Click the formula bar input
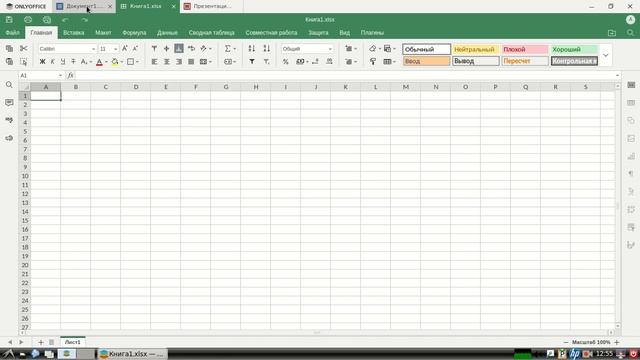Screen dimensions: 640x360 click(345, 76)
